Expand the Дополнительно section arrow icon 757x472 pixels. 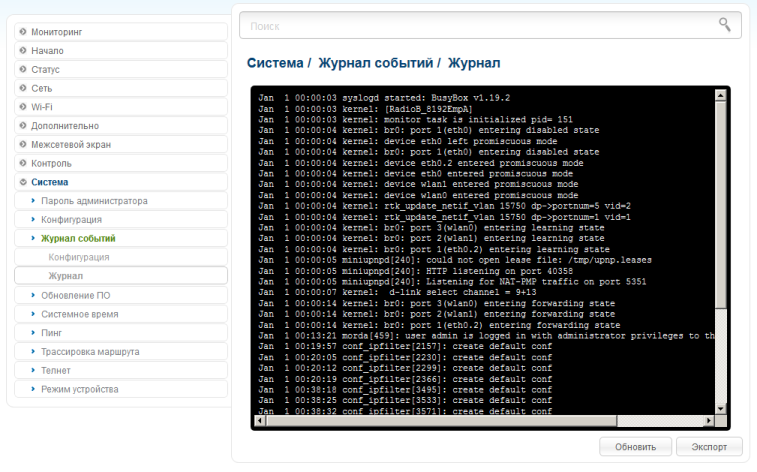23,125
